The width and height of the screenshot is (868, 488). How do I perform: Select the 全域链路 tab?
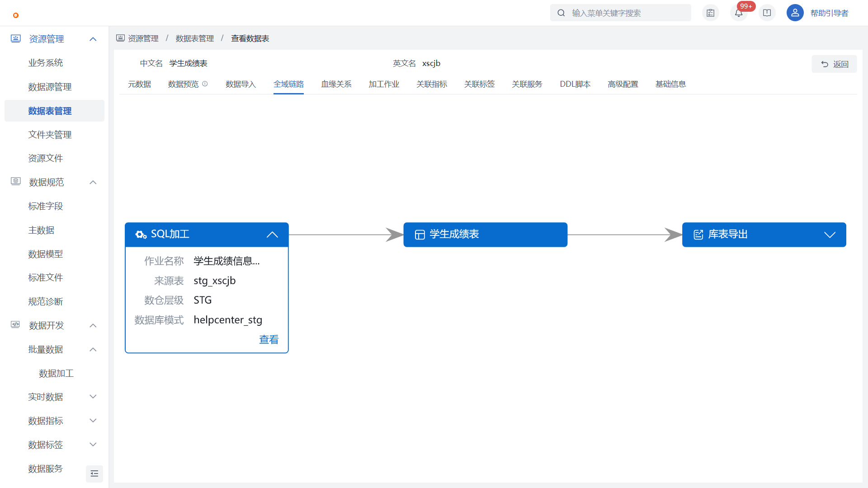click(x=288, y=84)
